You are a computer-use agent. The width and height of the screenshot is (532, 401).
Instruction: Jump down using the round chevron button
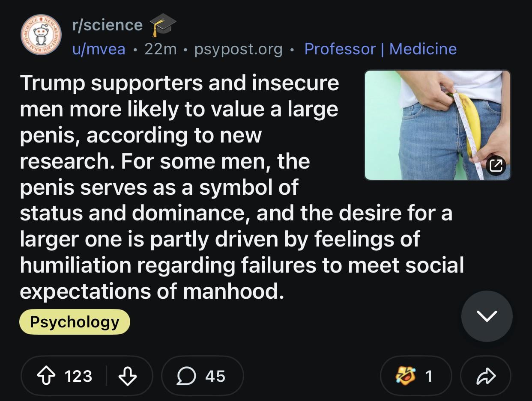pos(487,316)
